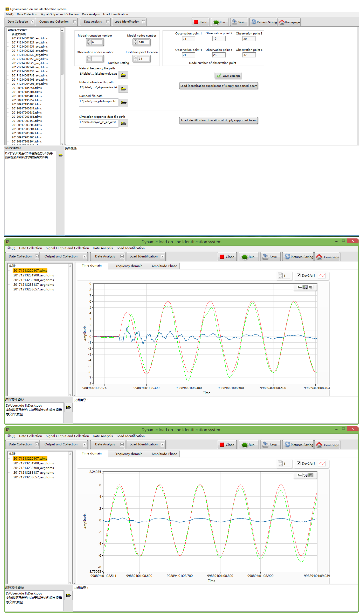
Task: Start load identification simulation of simply supported beam
Action: (x=218, y=120)
